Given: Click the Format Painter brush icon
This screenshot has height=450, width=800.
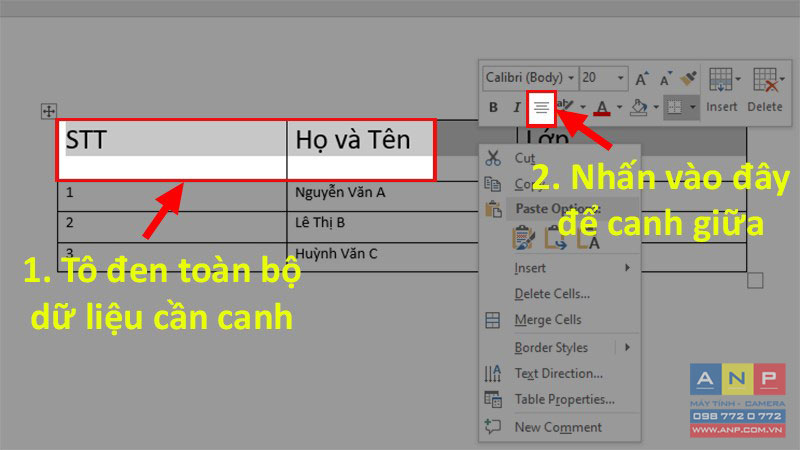Looking at the screenshot, I should [689, 78].
